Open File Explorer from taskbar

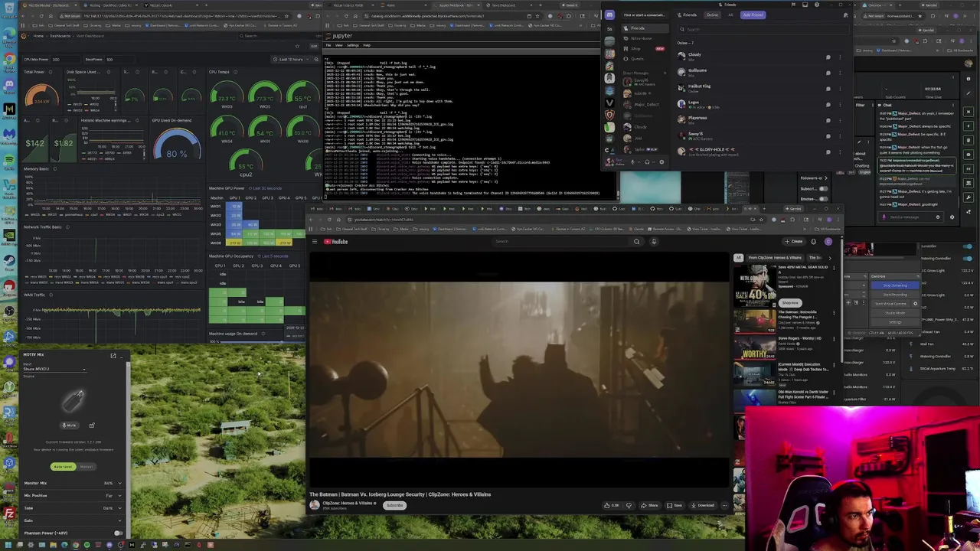coord(53,545)
